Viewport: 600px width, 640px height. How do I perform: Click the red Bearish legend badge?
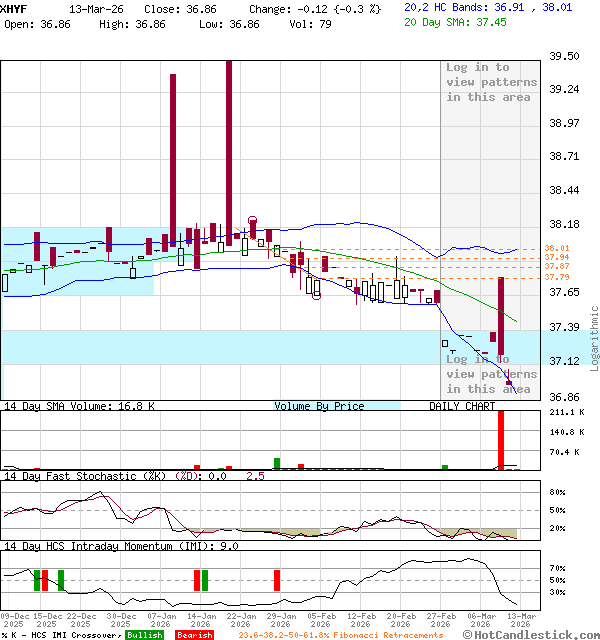[195, 635]
